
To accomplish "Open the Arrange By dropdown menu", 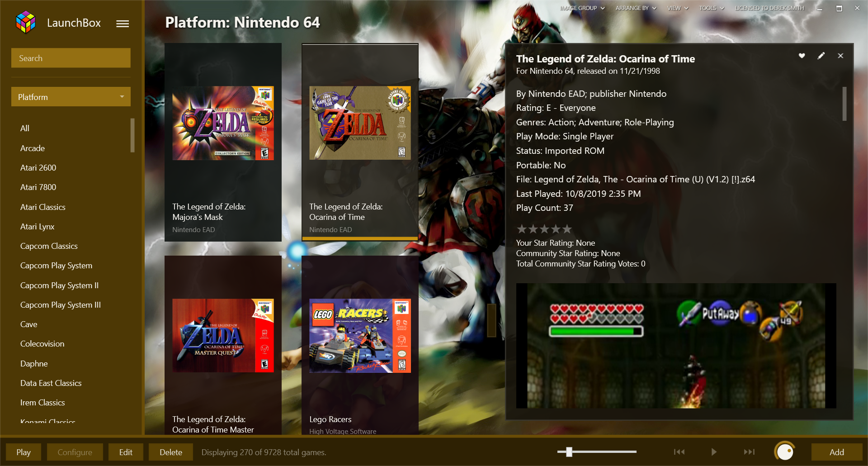I will tap(636, 8).
